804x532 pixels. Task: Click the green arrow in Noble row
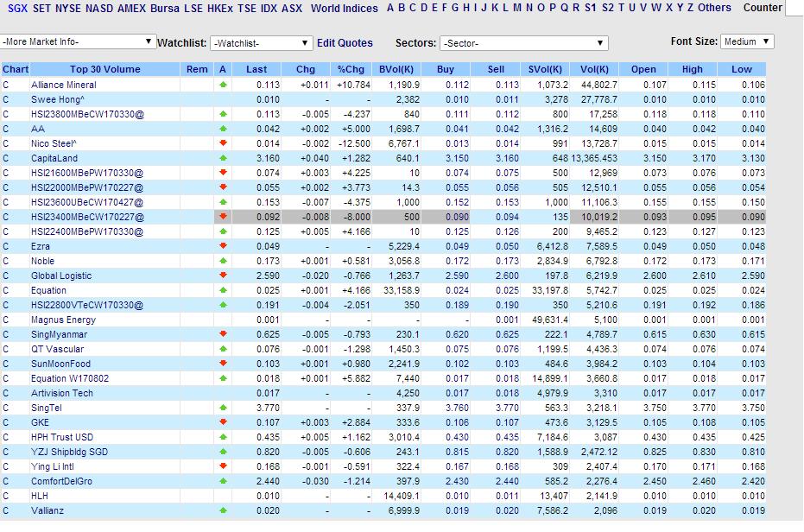[x=223, y=261]
